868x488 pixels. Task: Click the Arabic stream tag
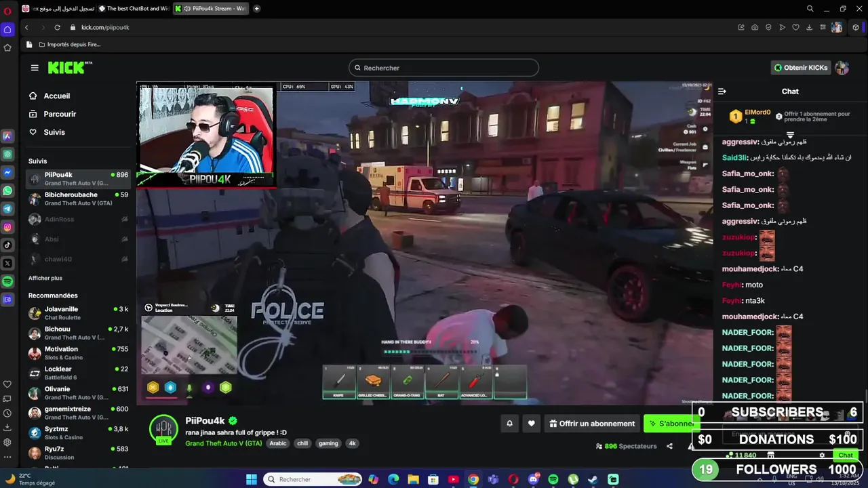(x=278, y=443)
